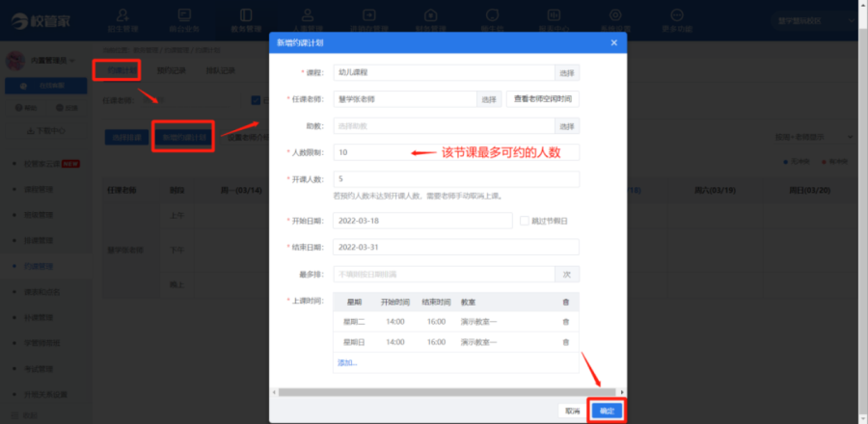Switch to the 预约记录 tab
Image resolution: width=868 pixels, height=424 pixels.
[x=171, y=70]
